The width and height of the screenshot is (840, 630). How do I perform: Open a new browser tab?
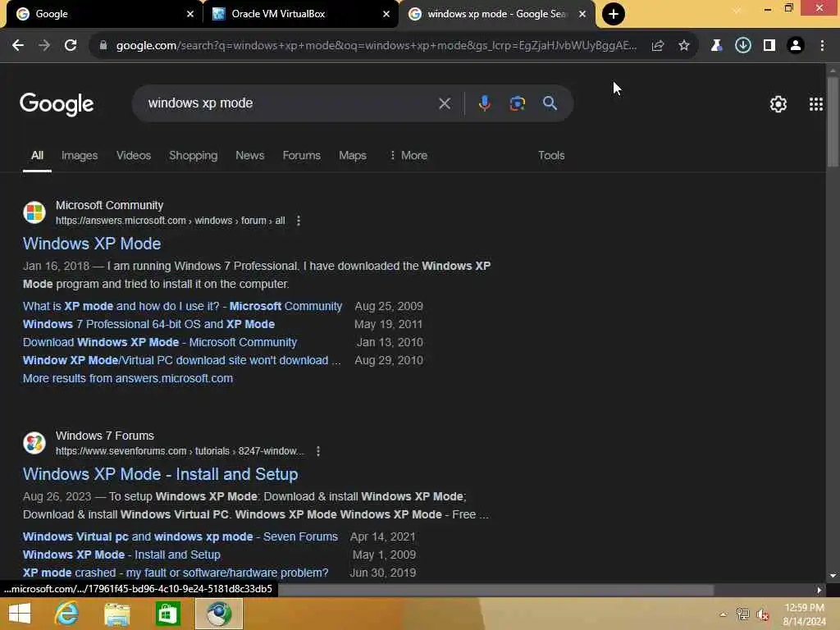pyautogui.click(x=614, y=14)
